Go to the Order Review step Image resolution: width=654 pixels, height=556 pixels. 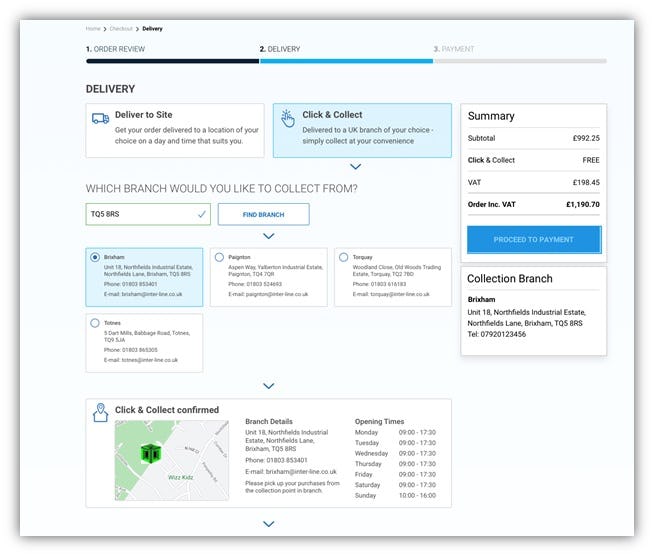(116, 49)
